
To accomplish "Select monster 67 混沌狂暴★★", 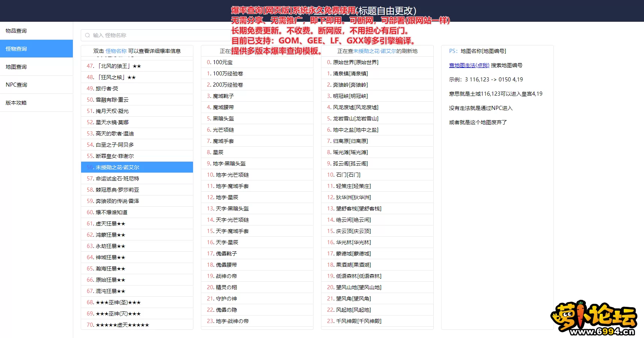I will pyautogui.click(x=137, y=291).
